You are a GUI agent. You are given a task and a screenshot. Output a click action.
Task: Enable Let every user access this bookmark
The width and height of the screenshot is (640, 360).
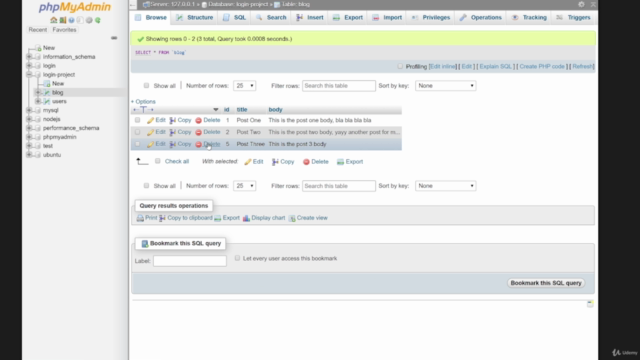point(237,258)
